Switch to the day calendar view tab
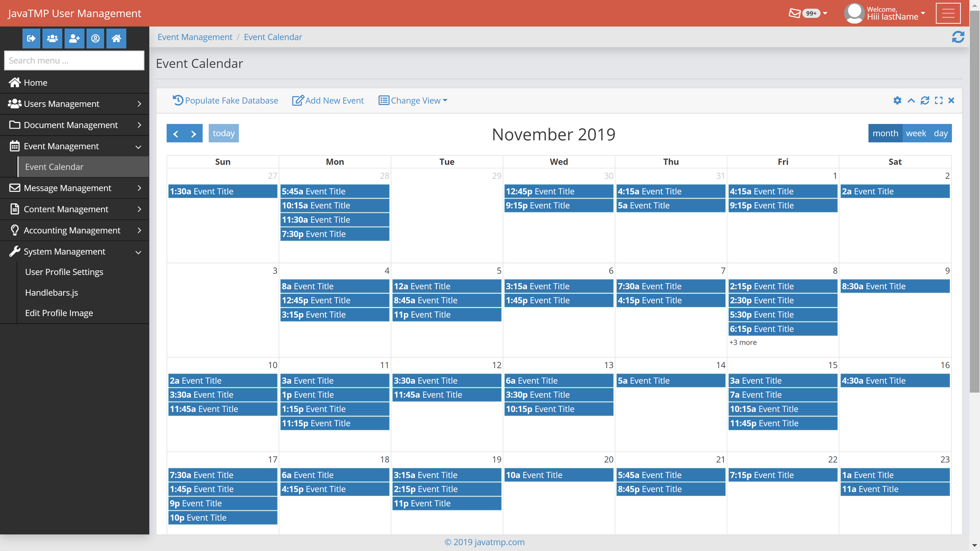Image resolution: width=980 pixels, height=551 pixels. [941, 133]
